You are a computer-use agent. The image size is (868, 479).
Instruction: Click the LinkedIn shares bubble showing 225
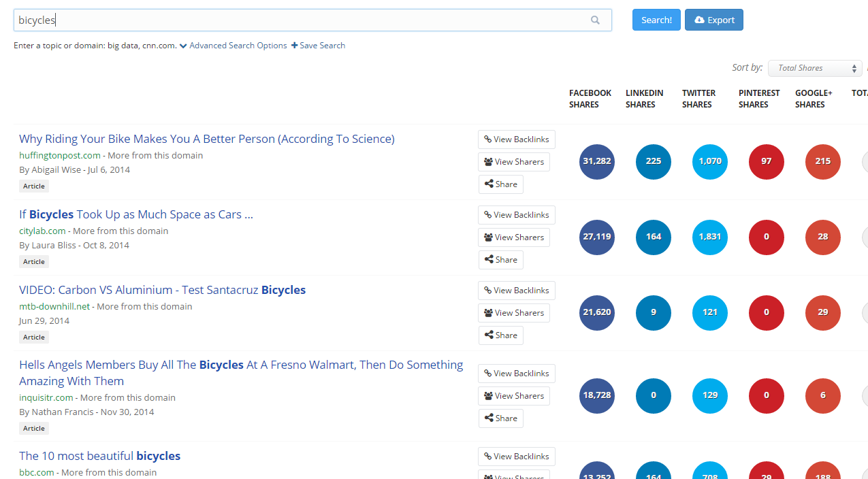[653, 161]
